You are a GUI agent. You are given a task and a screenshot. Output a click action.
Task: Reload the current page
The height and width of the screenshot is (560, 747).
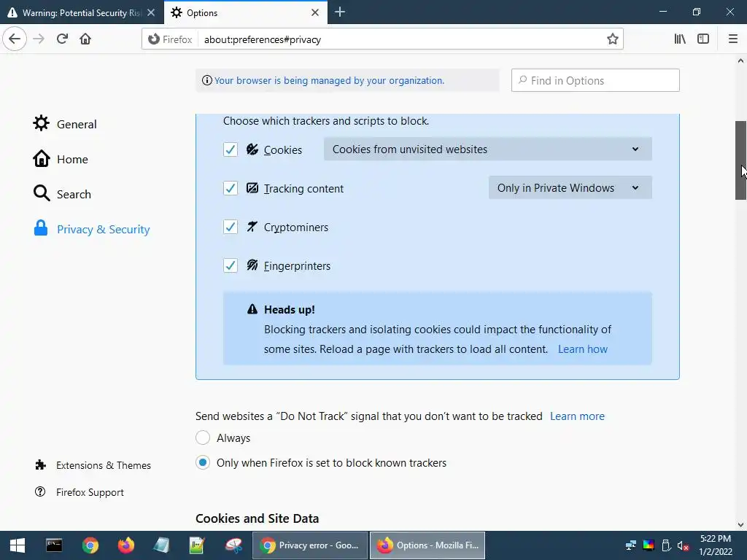click(x=62, y=39)
